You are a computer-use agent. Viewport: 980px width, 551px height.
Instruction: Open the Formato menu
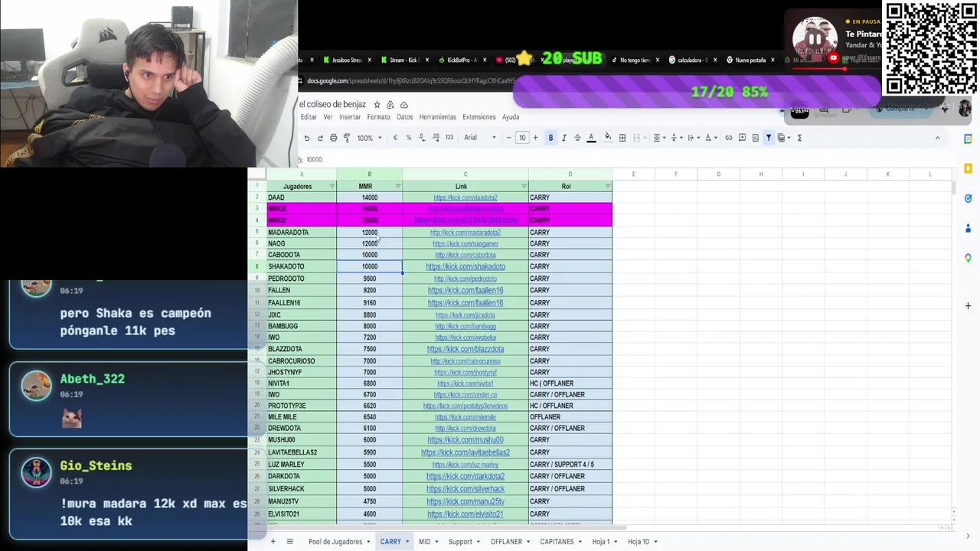[x=378, y=117]
